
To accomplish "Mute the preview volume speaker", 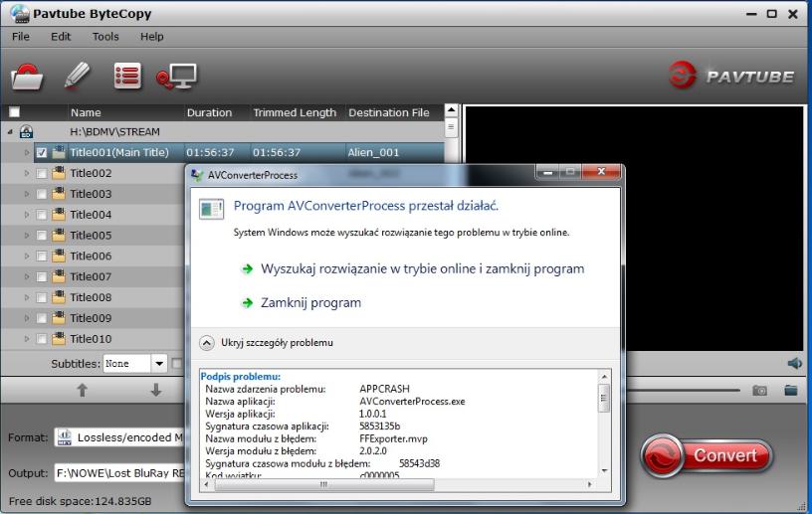I will [794, 363].
